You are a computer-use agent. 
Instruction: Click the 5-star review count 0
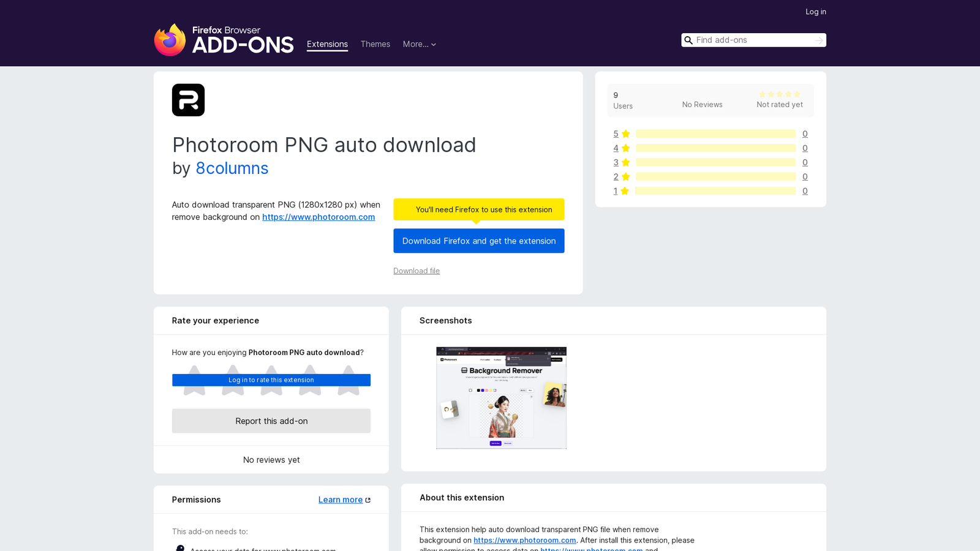click(805, 134)
